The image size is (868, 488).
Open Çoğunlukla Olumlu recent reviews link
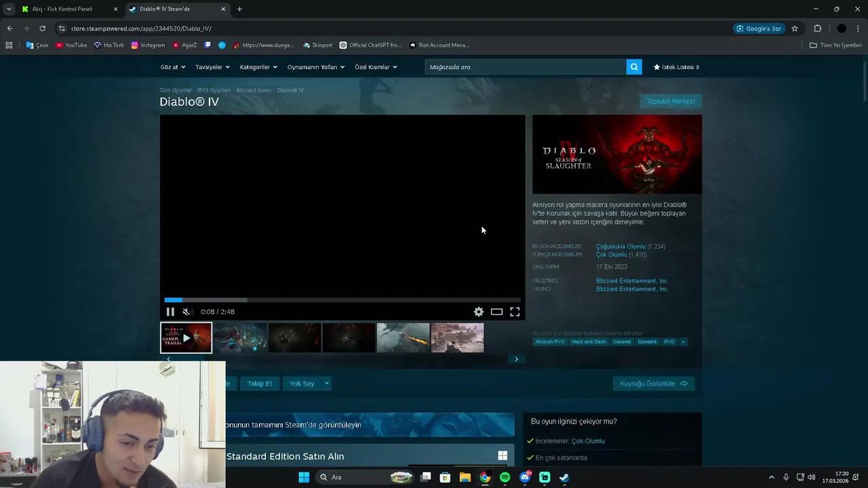pyautogui.click(x=620, y=247)
